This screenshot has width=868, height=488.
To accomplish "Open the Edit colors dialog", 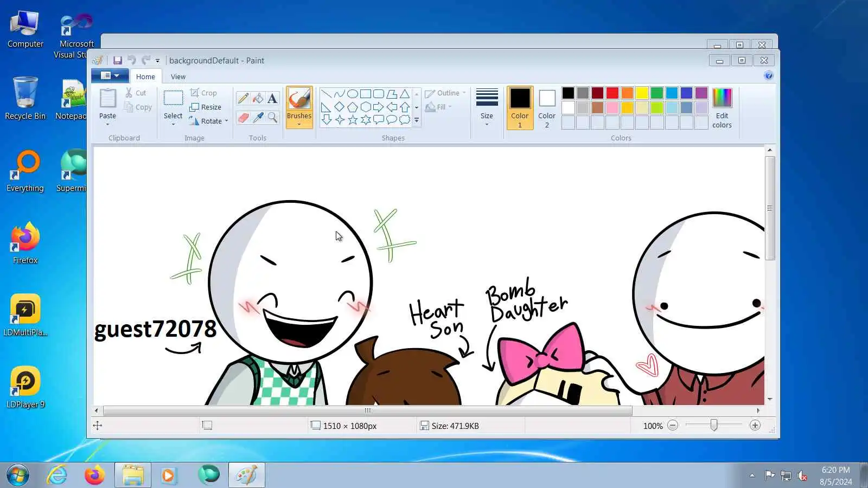I will [722, 108].
